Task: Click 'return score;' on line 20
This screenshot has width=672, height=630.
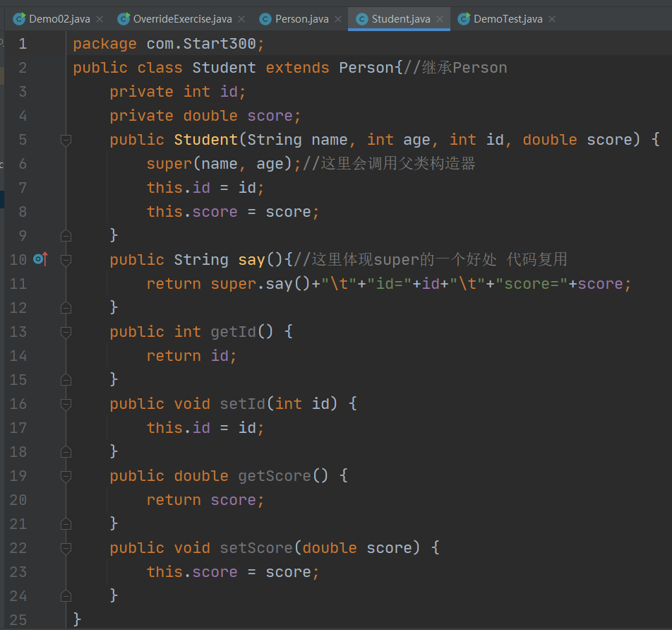Action: (205, 500)
